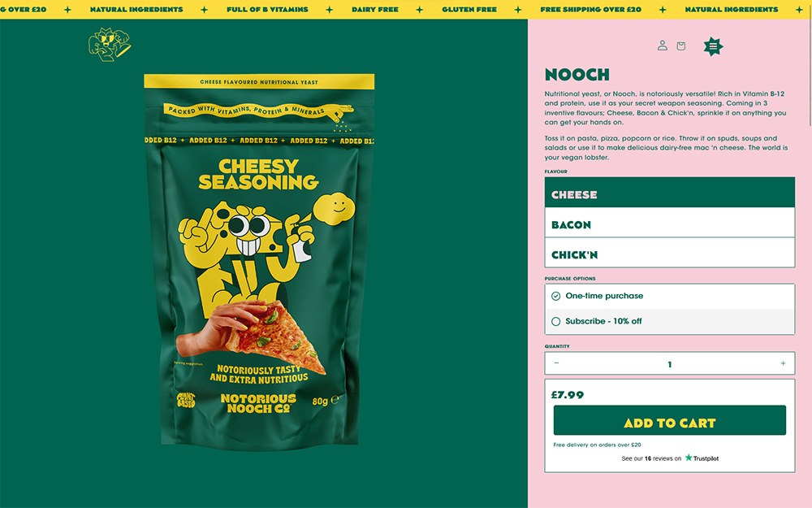Choose the Cheese flavour
This screenshot has width=812, height=508.
[670, 193]
